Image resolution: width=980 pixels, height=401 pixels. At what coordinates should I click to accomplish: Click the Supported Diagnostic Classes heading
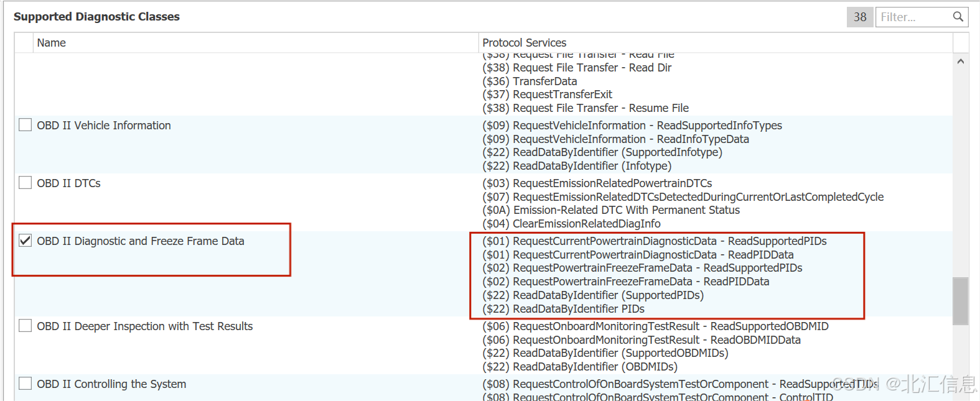coord(96,17)
